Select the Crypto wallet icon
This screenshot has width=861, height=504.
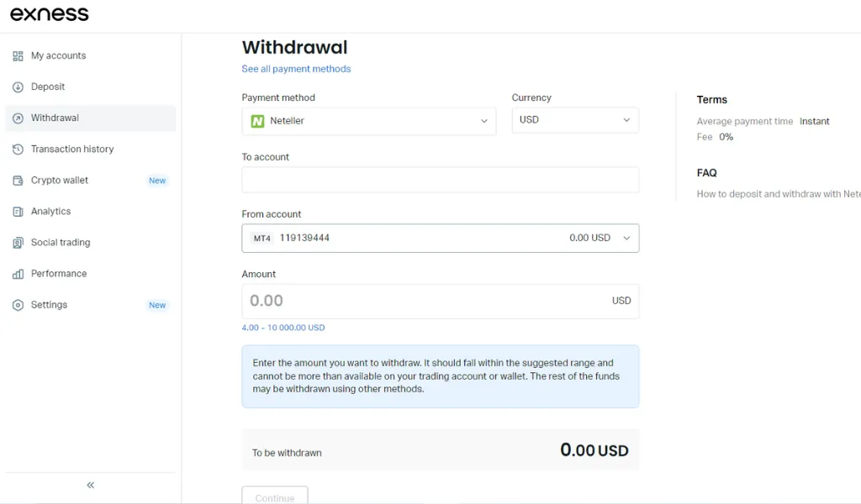18,180
